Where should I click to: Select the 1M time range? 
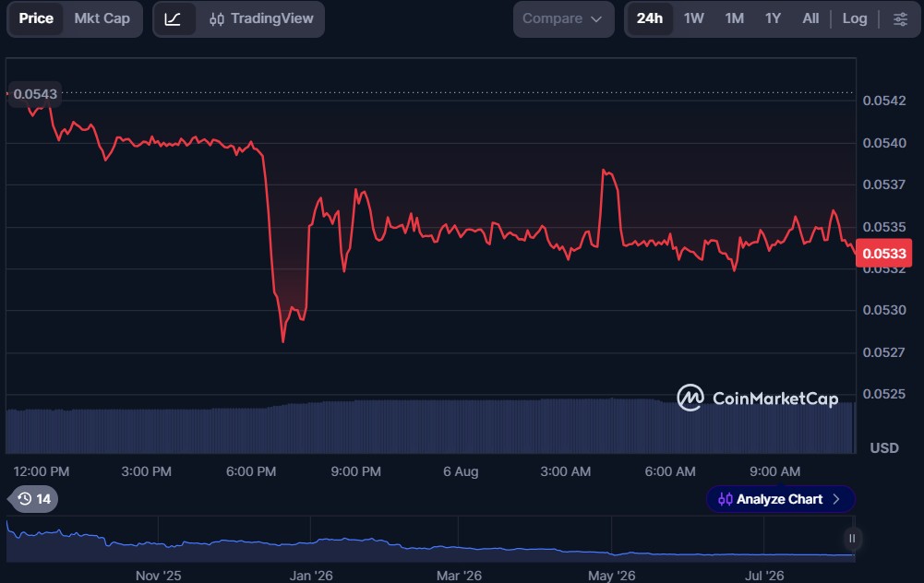tap(734, 18)
